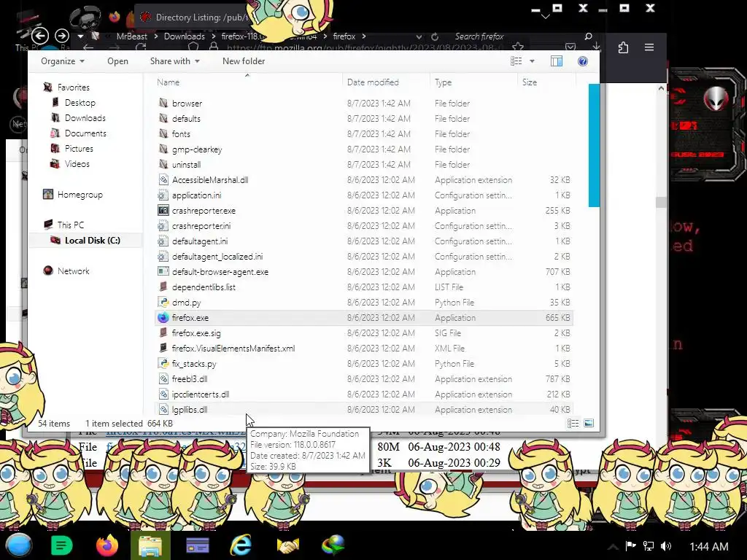Go forward in Explorer navigation
Screen dimensions: 747x560
(61, 36)
